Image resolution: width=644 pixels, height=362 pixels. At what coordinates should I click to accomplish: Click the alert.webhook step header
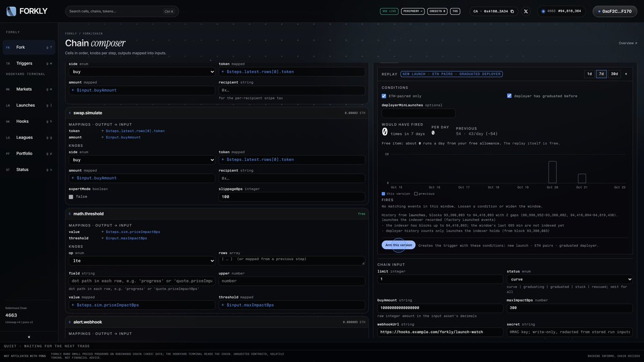pyautogui.click(x=217, y=322)
